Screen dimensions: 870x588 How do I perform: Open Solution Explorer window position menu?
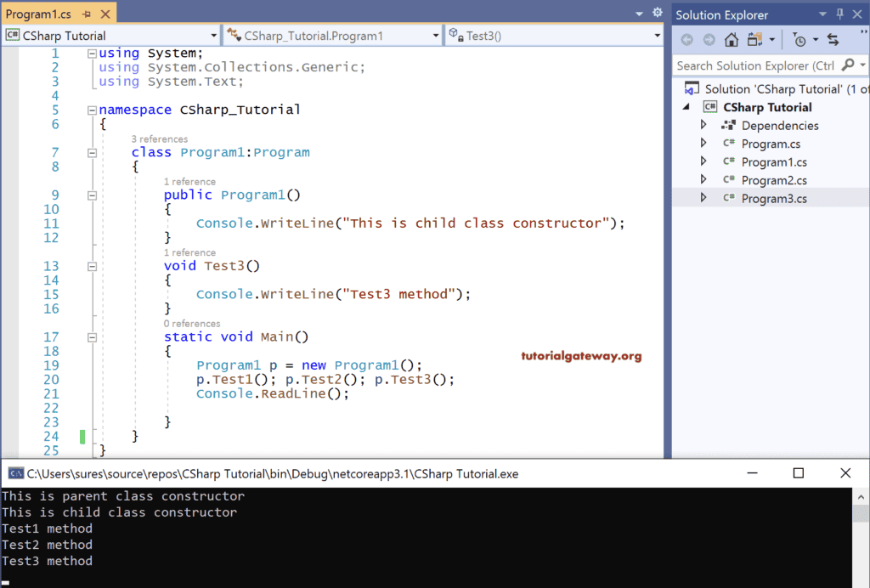pyautogui.click(x=822, y=14)
